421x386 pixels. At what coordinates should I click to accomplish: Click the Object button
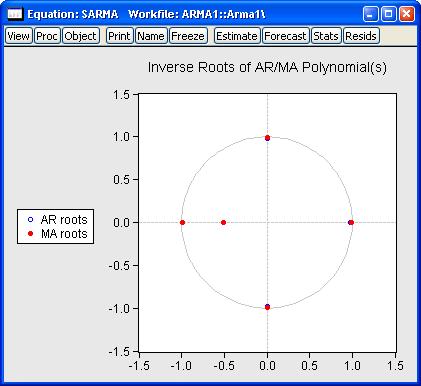click(x=81, y=36)
